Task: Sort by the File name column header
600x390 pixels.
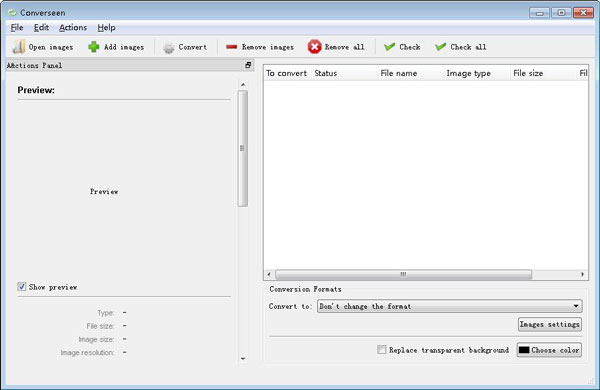Action: (x=411, y=73)
